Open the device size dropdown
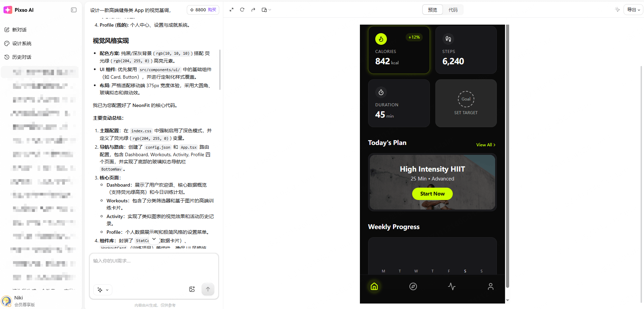The width and height of the screenshot is (644, 309). coord(266,10)
